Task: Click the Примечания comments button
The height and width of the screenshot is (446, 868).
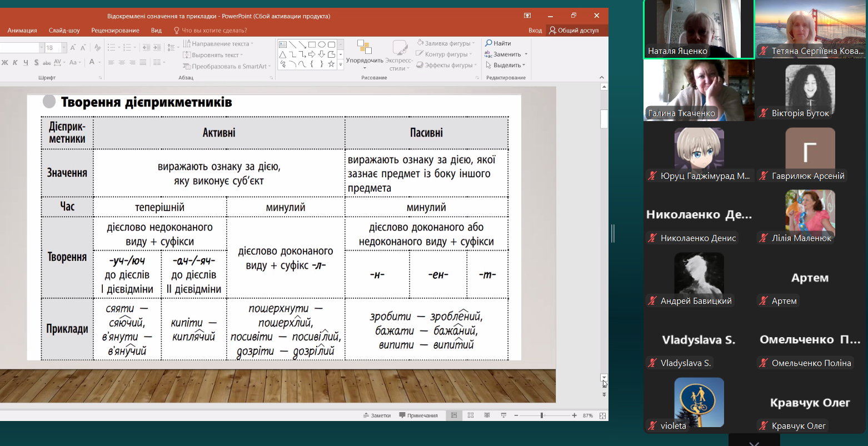Action: (418, 415)
